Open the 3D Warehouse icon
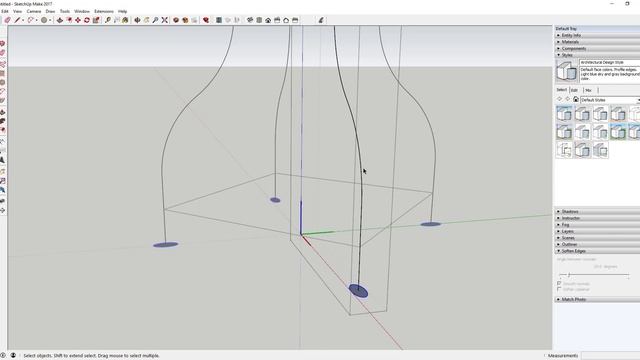This screenshot has height=360, width=640. coord(176,20)
